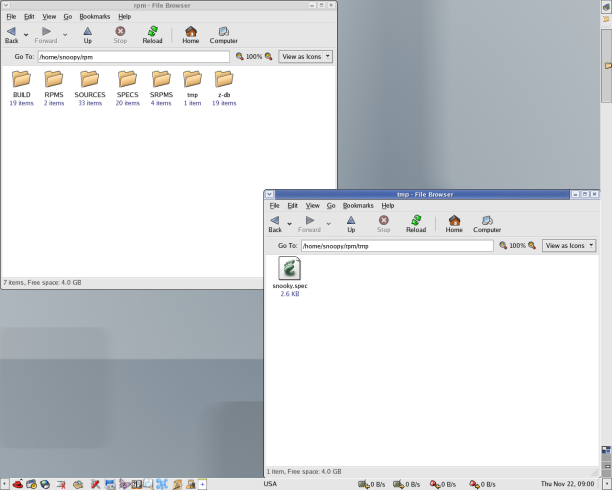Zoom out in tmp File Browser
Viewport: 612px width, 490px height.
click(503, 246)
